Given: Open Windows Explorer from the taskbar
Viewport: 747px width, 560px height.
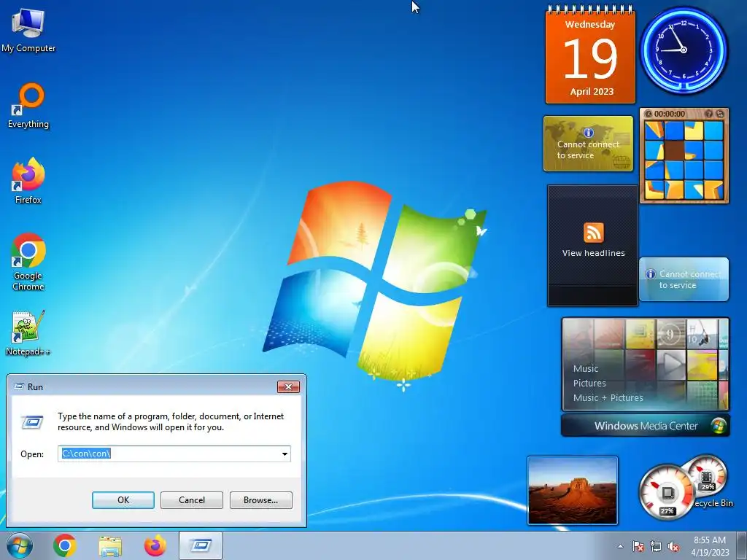Looking at the screenshot, I should tap(109, 545).
